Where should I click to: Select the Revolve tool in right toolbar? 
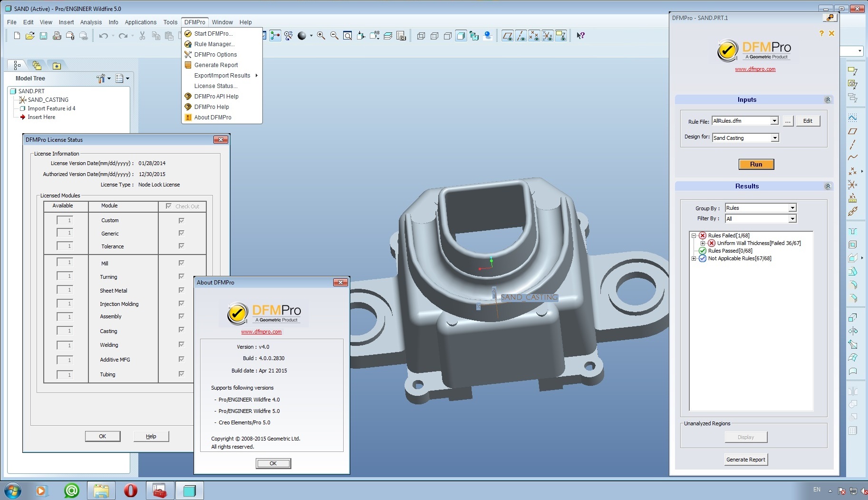click(x=853, y=331)
